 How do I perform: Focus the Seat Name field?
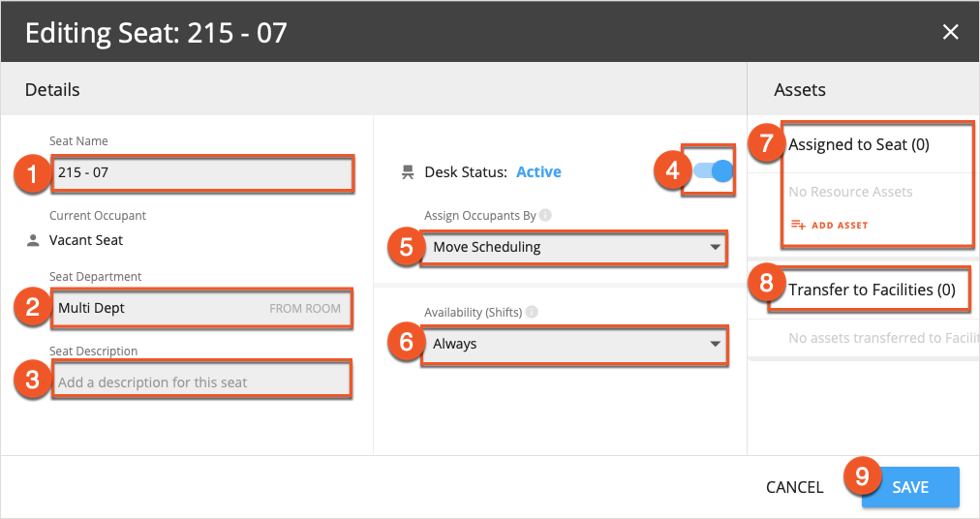201,173
